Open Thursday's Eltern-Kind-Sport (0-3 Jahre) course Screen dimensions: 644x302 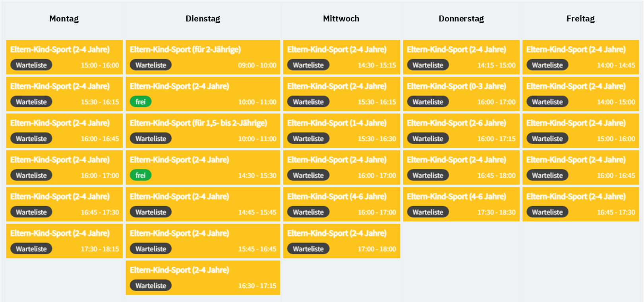461,94
